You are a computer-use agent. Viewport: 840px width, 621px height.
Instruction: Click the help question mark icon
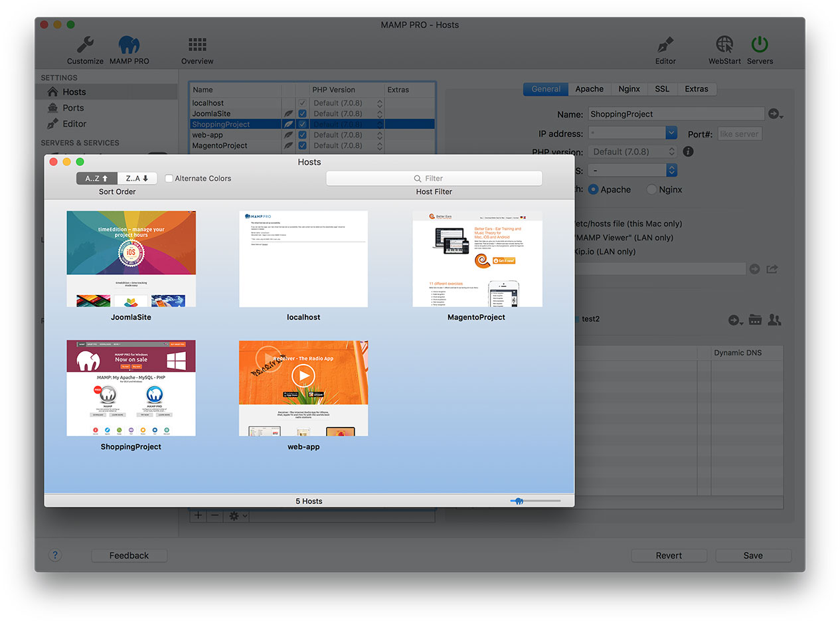click(55, 555)
